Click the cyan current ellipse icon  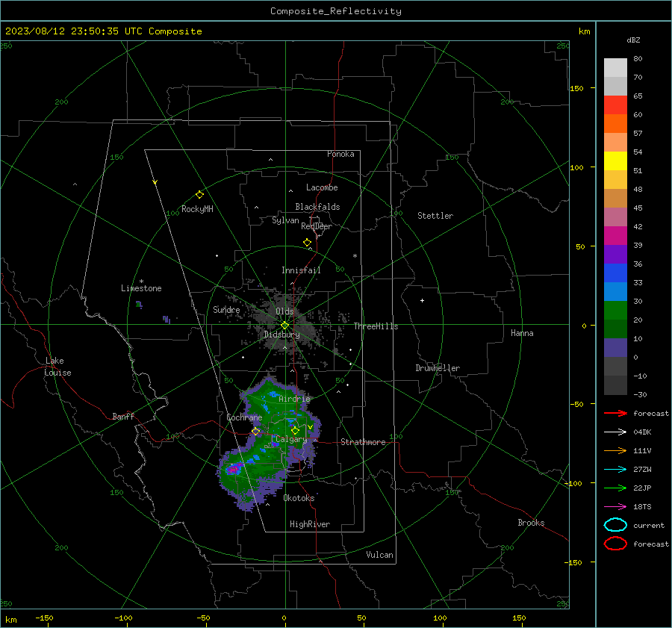[x=615, y=525]
